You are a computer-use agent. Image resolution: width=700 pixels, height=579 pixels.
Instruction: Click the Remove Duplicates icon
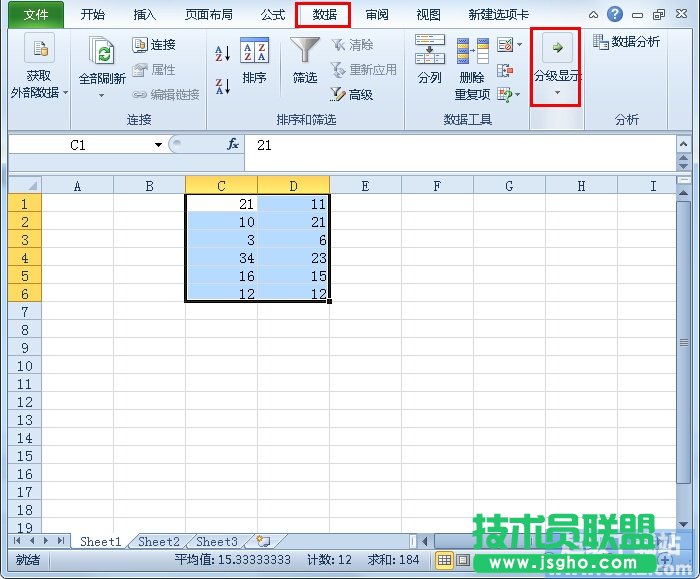pos(472,51)
